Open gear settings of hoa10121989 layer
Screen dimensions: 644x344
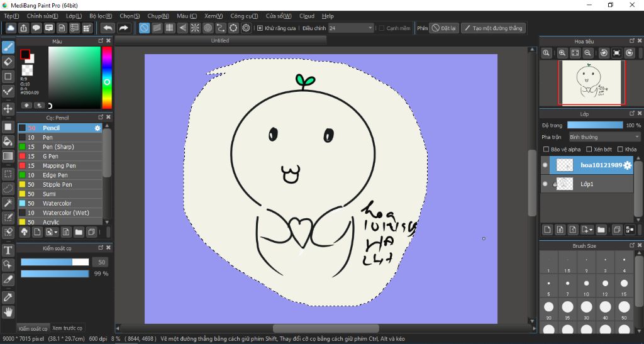(627, 165)
